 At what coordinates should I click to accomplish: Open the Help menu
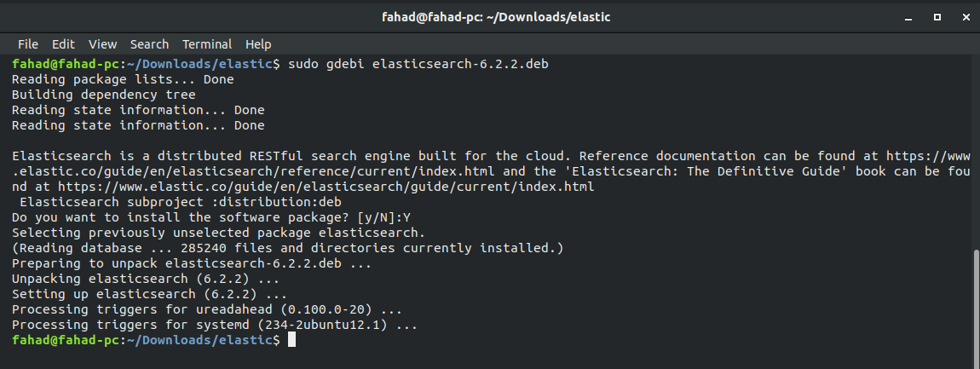click(258, 44)
